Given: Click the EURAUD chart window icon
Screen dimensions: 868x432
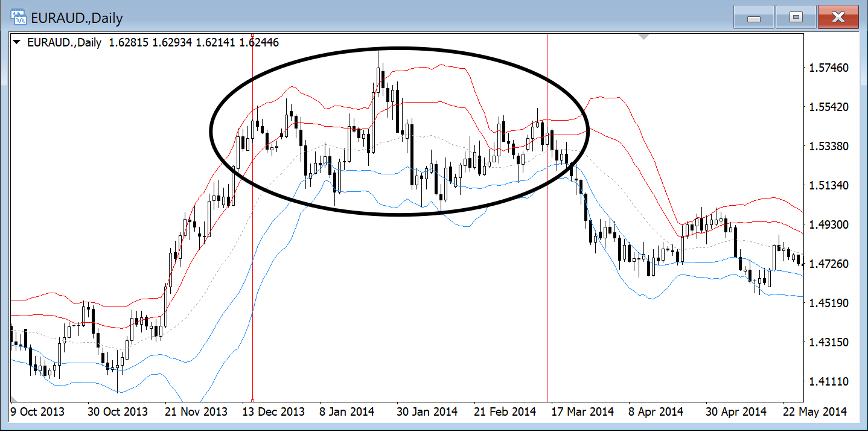Looking at the screenshot, I should coord(19,17).
